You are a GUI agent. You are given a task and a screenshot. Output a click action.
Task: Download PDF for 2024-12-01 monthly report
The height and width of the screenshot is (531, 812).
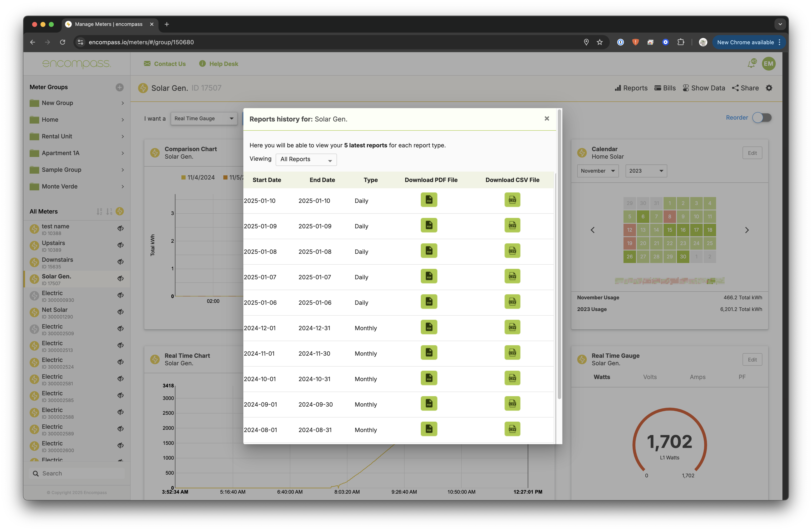429,327
